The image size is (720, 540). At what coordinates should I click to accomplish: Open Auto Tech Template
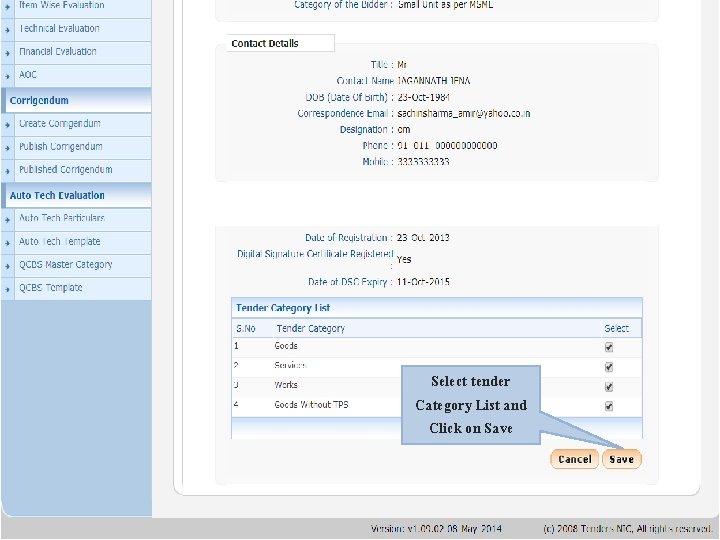59,241
